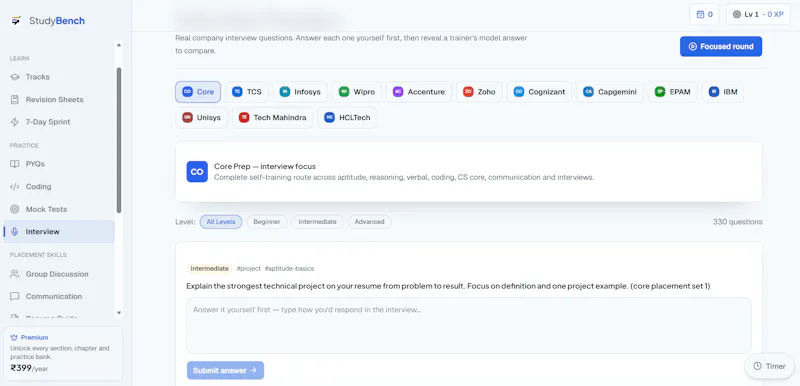Select the Unisys company chip
Viewport: 800px width, 386px height.
(x=202, y=118)
